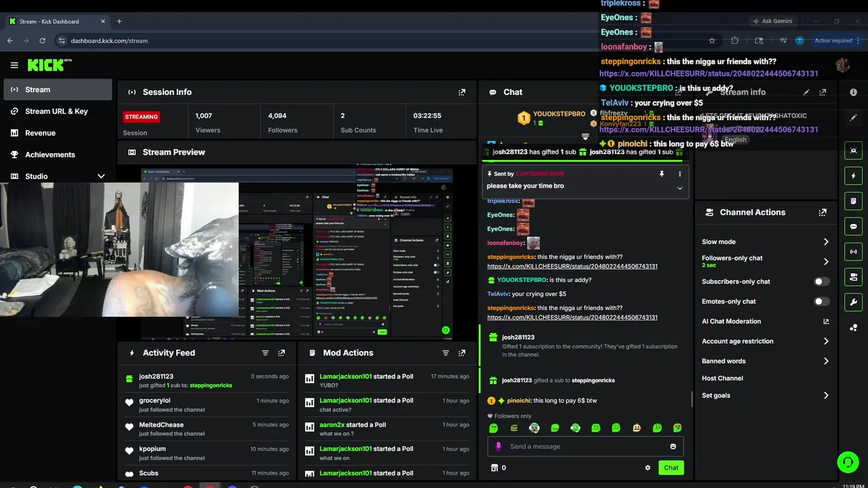Screen dimensions: 868x488
Task: Expand Banned words settings
Action: (826, 361)
